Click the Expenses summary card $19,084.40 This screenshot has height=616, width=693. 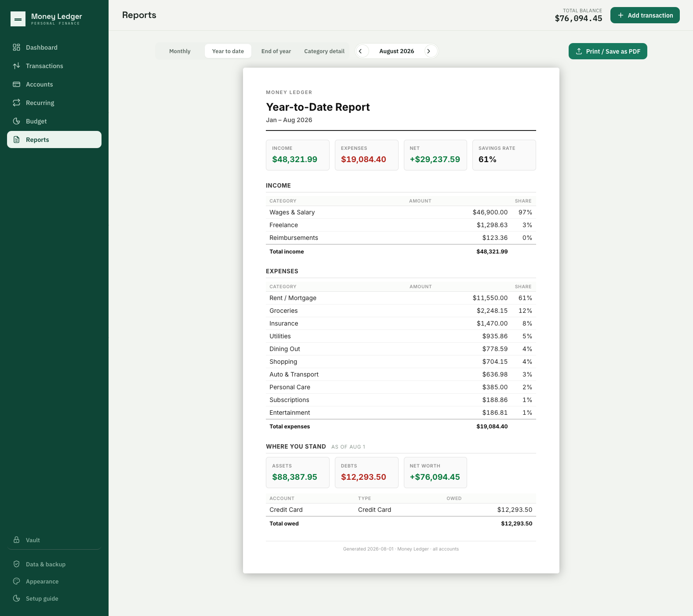pos(366,155)
